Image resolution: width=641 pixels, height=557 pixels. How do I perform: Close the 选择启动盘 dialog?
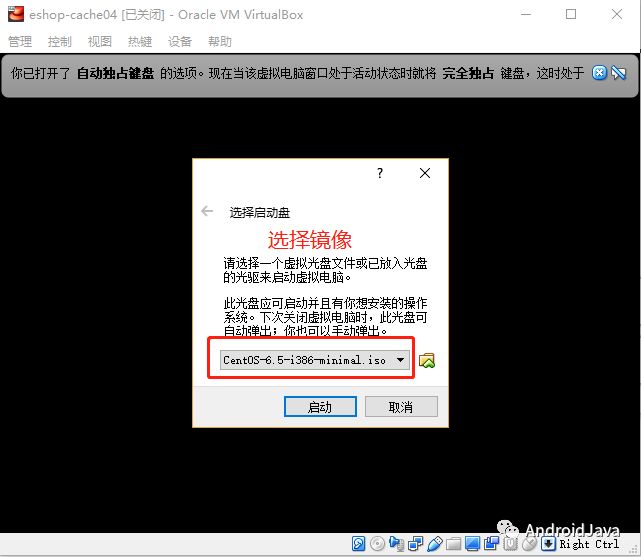pyautogui.click(x=425, y=173)
